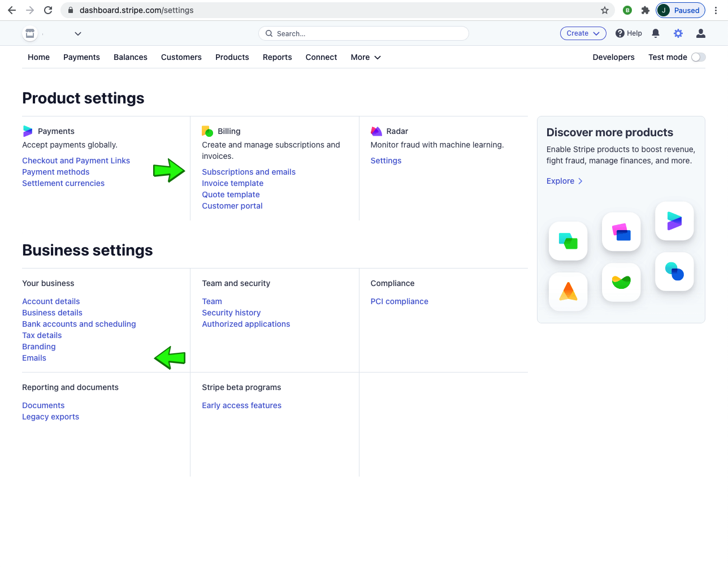Viewport: 728px width, 567px height.
Task: Open Business details
Action: pos(52,313)
